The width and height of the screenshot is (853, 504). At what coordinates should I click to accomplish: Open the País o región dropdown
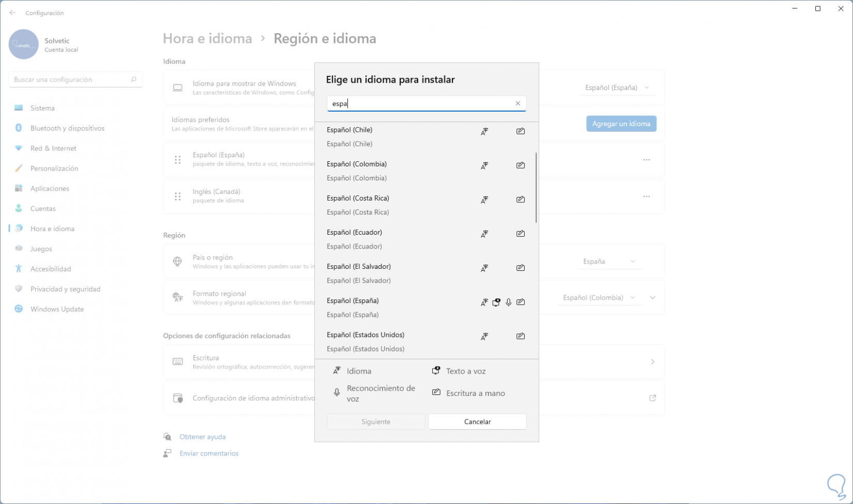(x=609, y=262)
